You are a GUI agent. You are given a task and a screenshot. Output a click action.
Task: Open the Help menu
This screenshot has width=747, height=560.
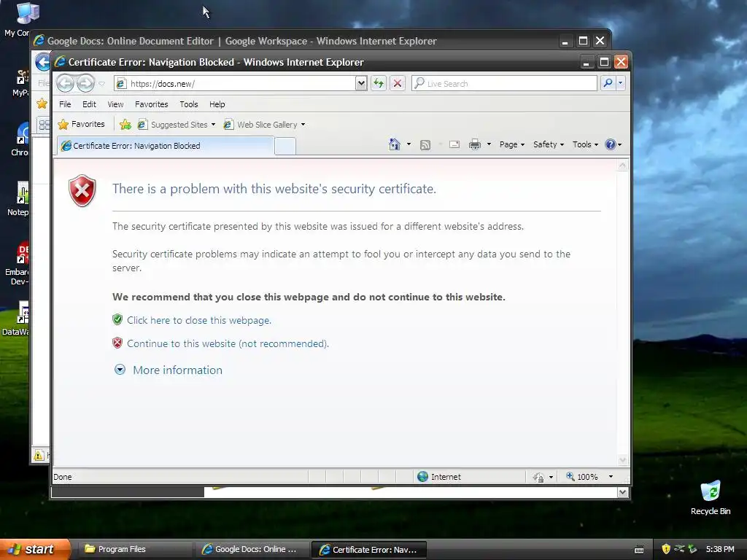point(217,104)
